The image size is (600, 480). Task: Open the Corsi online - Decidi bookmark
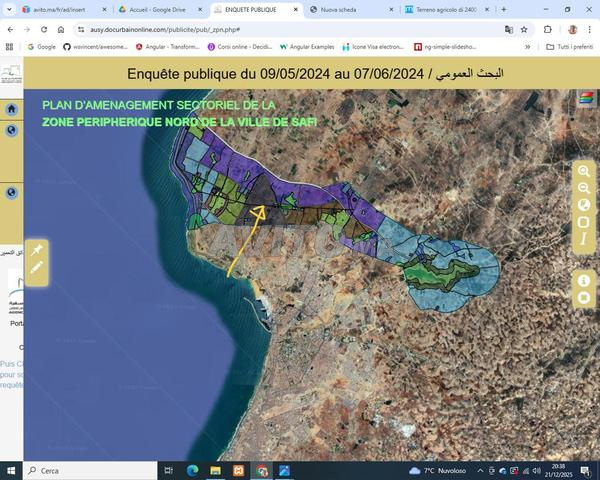coord(240,47)
